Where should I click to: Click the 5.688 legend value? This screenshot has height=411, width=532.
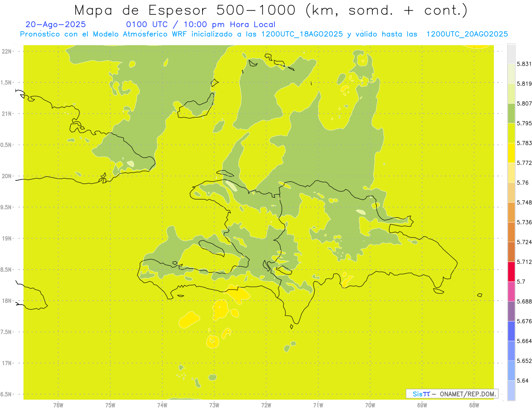[x=524, y=301]
